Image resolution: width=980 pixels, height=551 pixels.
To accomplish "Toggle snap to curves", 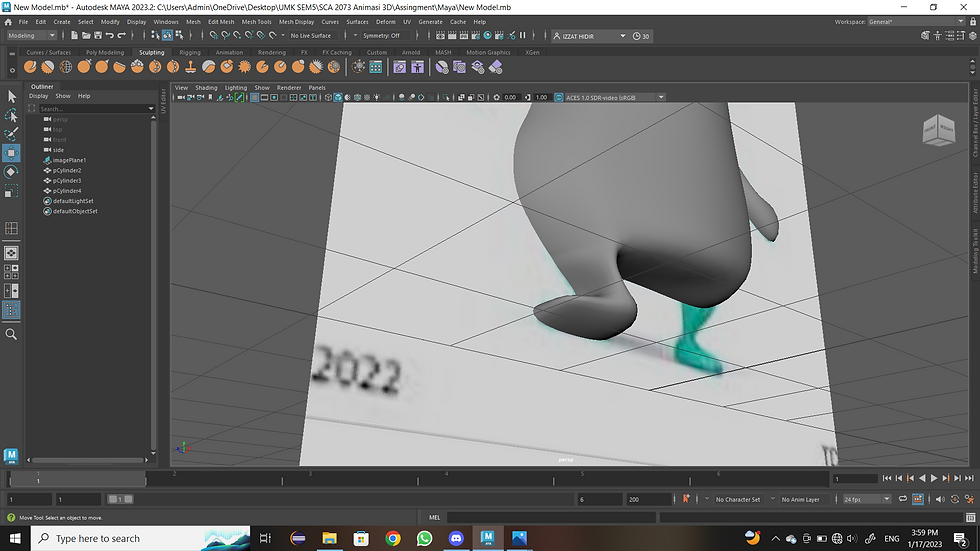I will click(x=226, y=36).
